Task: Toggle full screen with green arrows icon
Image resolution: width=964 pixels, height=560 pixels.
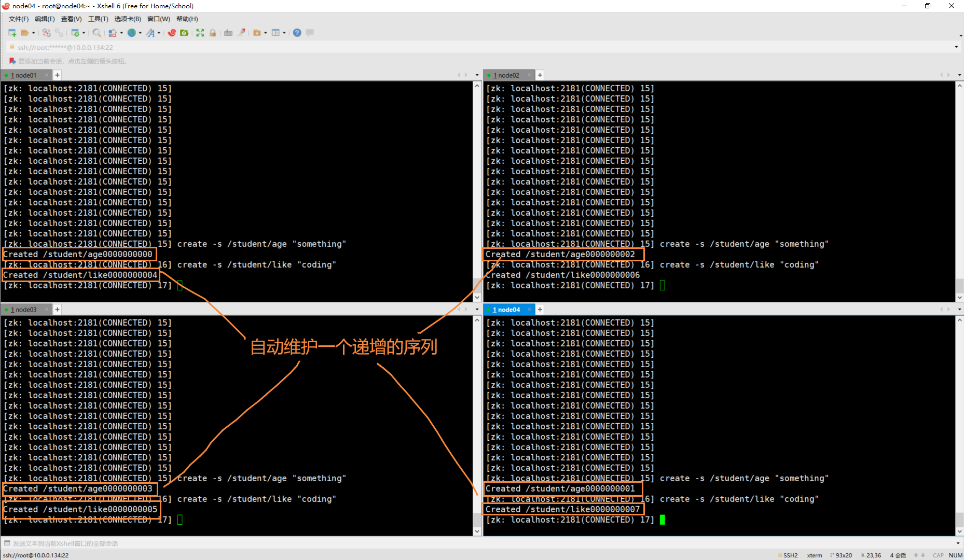Action: 200,33
